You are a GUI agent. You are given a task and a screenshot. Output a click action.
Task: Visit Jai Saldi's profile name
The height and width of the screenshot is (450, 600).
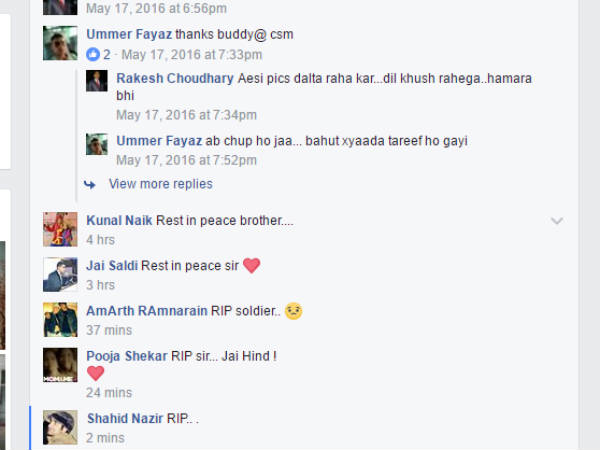click(112, 266)
